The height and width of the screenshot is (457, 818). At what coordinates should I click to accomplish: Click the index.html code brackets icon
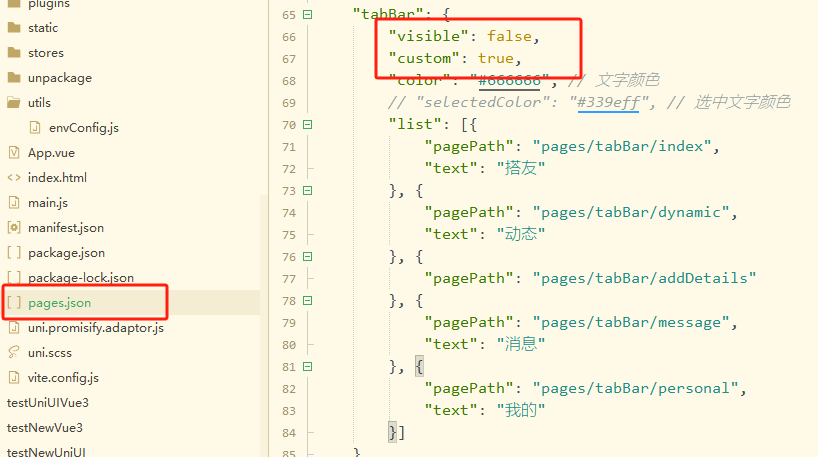tap(14, 177)
